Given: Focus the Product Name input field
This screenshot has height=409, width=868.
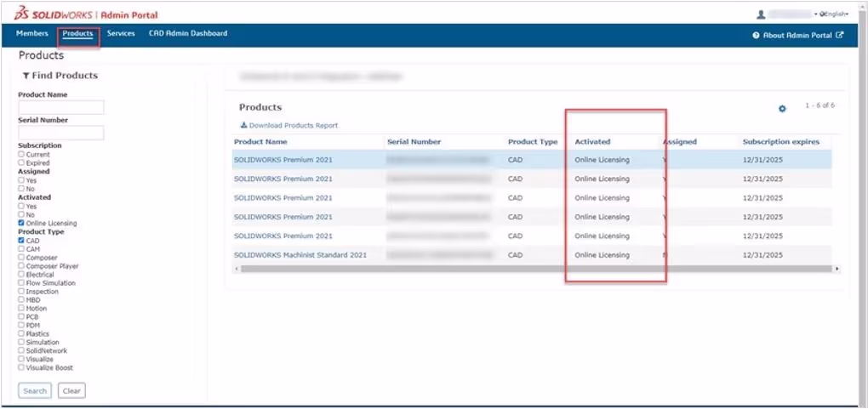Looking at the screenshot, I should pyautogui.click(x=61, y=107).
